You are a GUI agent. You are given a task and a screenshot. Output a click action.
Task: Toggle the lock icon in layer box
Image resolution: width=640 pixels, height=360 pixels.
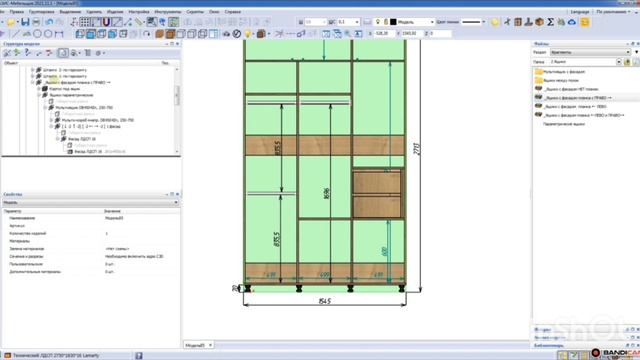[386, 22]
